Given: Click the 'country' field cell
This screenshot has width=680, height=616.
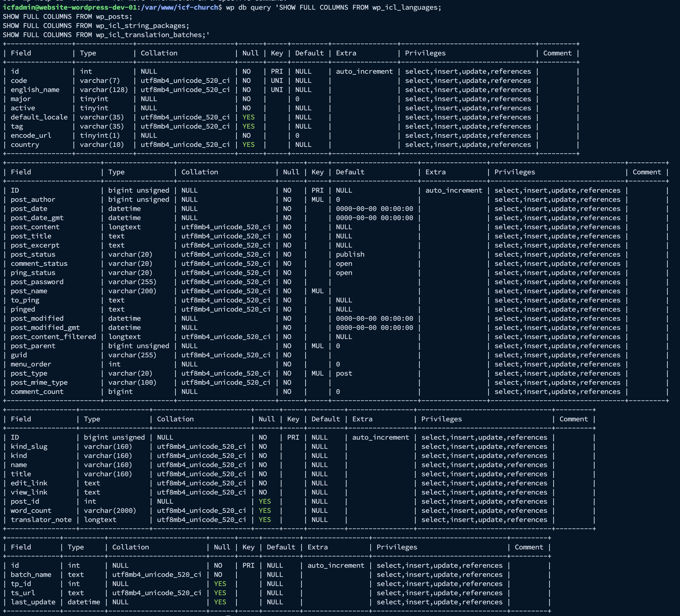Looking at the screenshot, I should tap(25, 144).
